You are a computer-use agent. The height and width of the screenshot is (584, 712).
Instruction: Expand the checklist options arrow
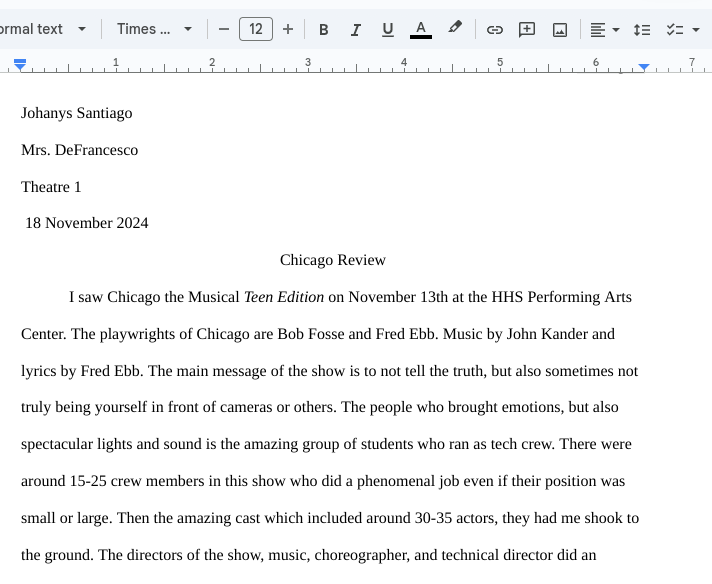696,30
